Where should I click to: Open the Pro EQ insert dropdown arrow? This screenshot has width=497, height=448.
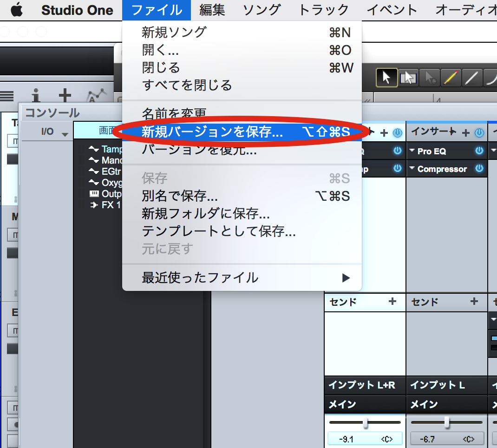412,150
